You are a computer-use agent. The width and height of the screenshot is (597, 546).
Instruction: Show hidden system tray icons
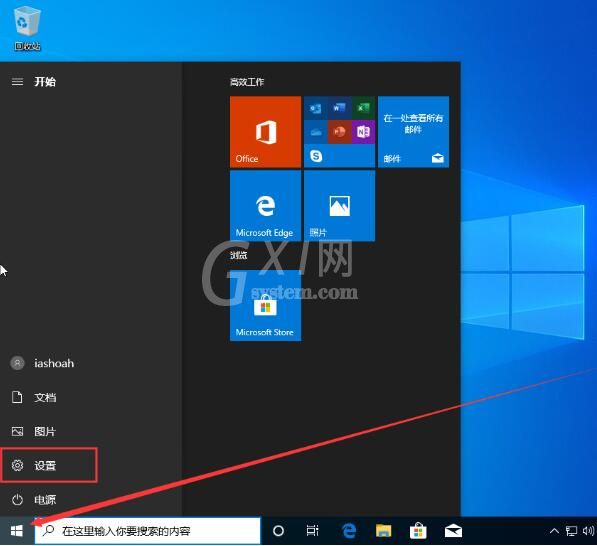(x=554, y=531)
